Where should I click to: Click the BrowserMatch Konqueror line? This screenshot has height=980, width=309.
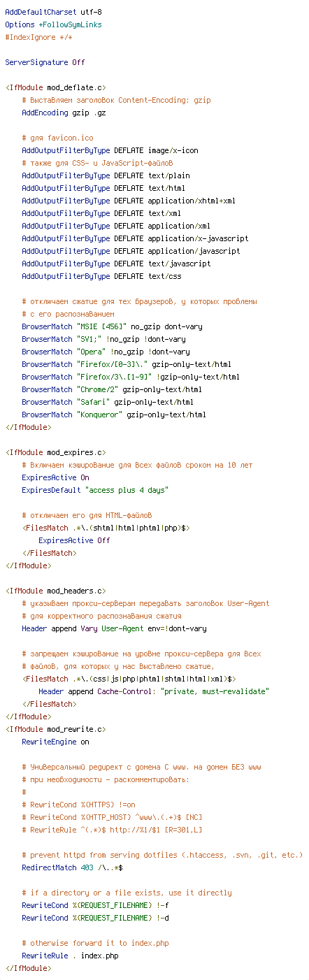click(114, 415)
